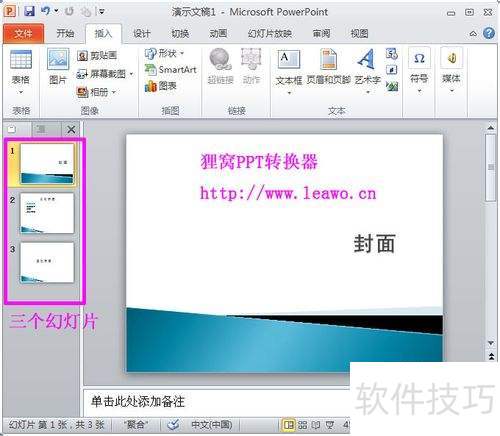This screenshot has width=500, height=436.
Task: Switch to the 设计 ribbon tab
Action: tap(142, 33)
